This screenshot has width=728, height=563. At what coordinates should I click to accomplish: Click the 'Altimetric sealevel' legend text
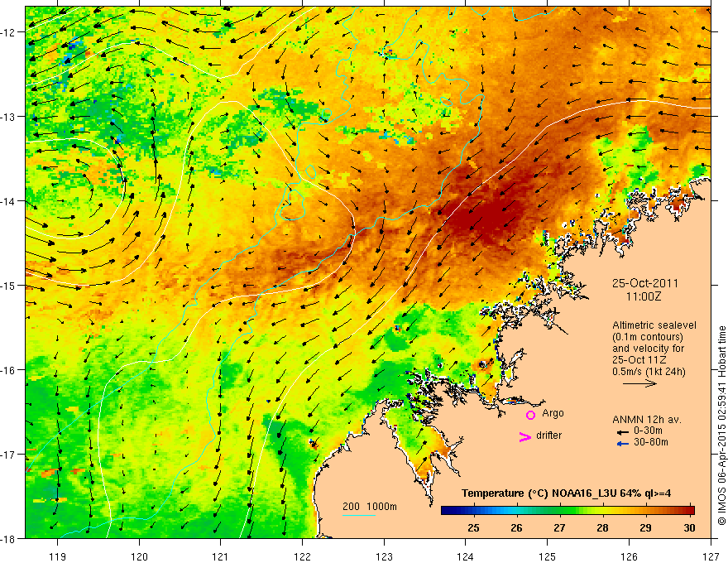click(654, 325)
